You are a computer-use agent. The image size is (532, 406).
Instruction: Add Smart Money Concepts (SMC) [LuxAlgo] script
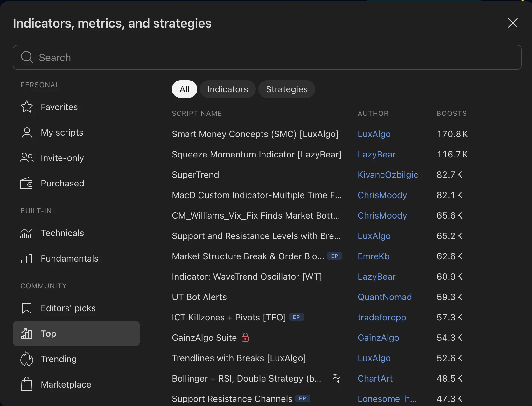(x=255, y=134)
